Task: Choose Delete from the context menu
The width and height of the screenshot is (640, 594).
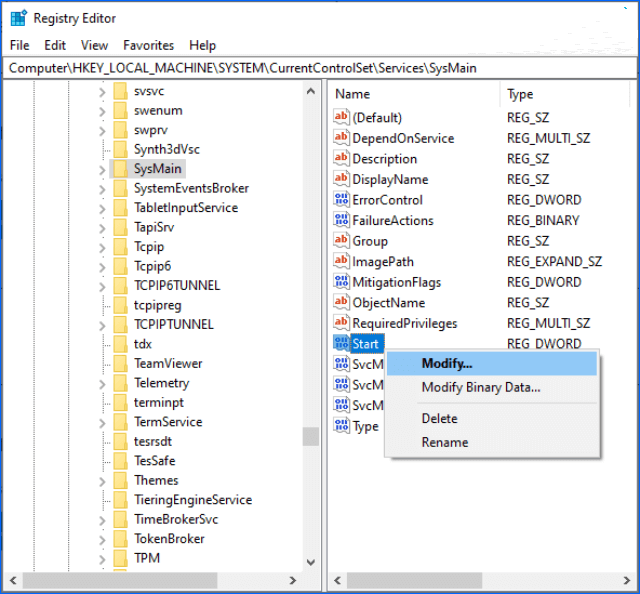Action: (492, 418)
